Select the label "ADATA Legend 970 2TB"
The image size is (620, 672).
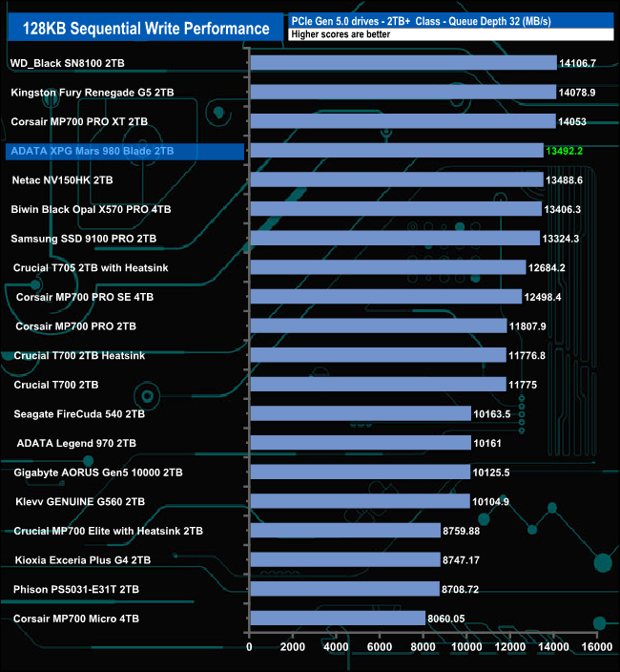point(76,443)
